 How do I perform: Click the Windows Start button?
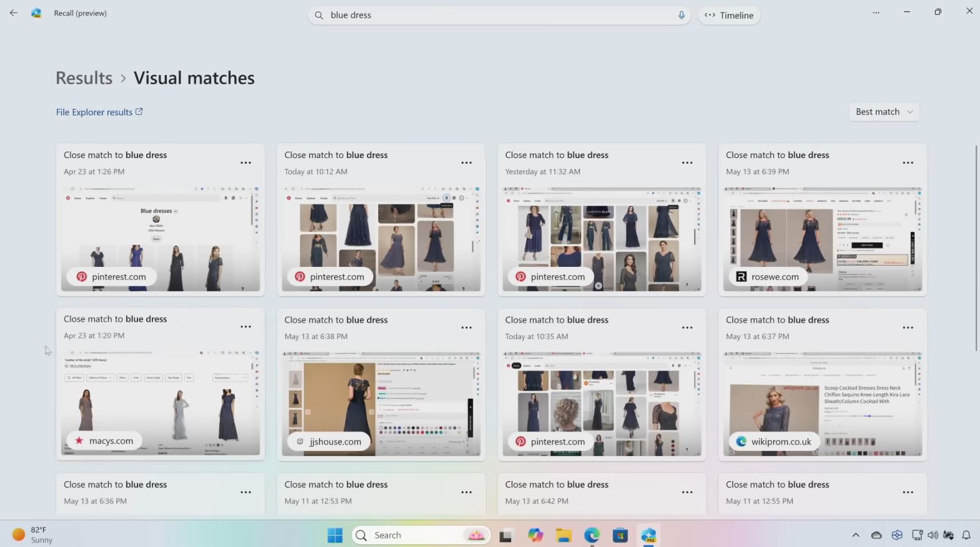point(335,535)
